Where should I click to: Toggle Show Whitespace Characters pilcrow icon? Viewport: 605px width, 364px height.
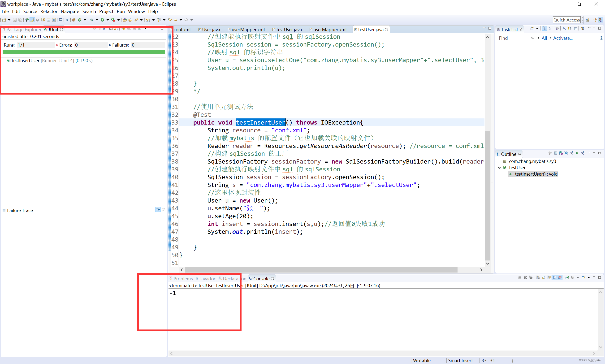[x=54, y=20]
